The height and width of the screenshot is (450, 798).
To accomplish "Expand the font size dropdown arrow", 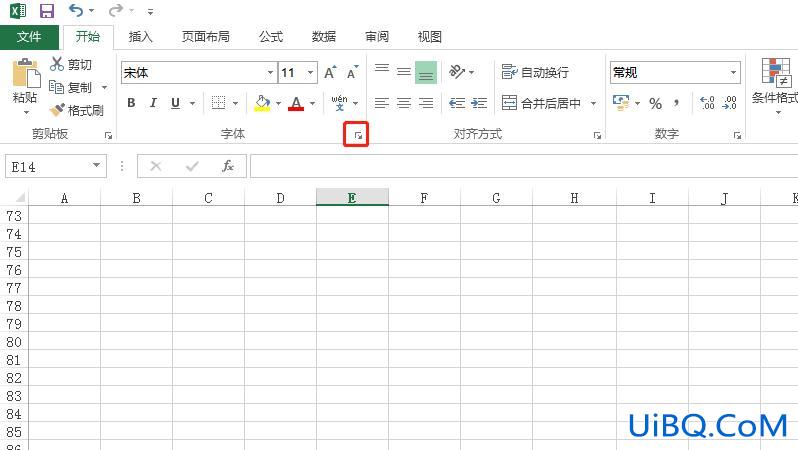I will [x=310, y=73].
